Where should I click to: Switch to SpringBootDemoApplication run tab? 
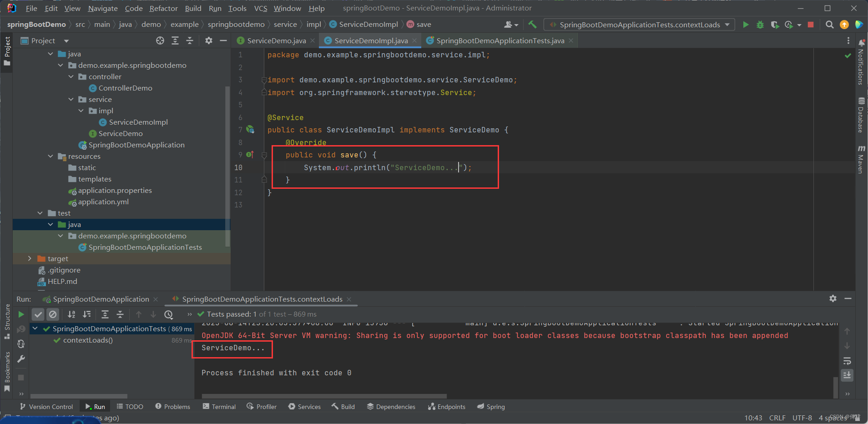[101, 299]
